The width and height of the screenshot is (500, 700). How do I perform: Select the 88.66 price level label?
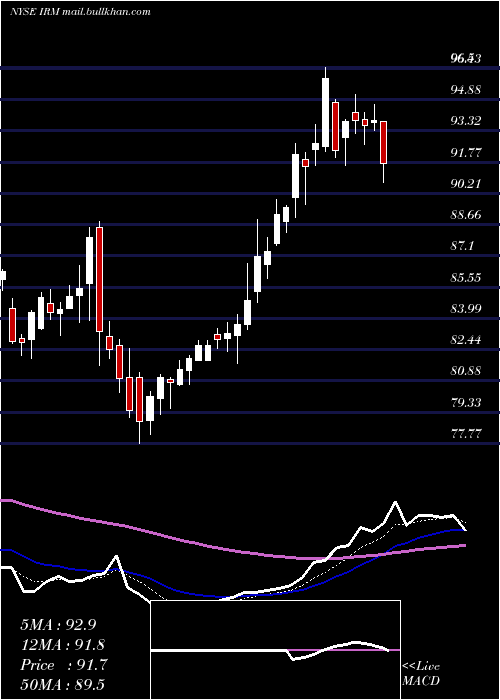[x=466, y=215]
